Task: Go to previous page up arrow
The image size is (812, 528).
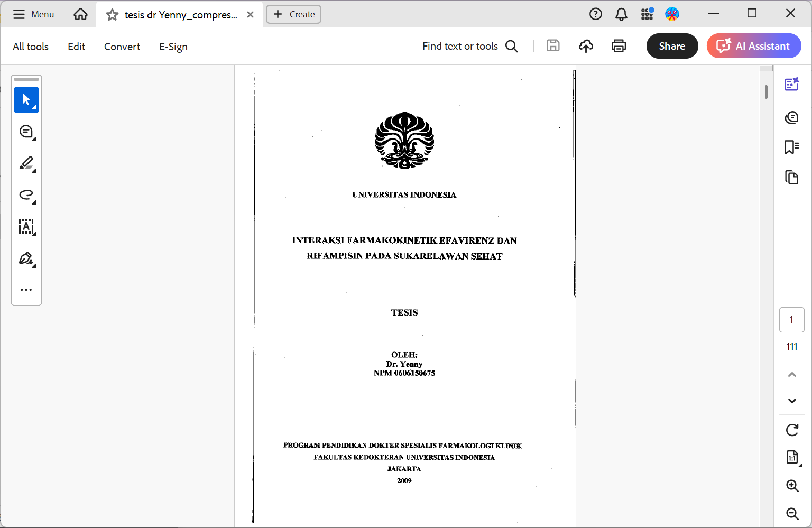Action: [x=792, y=374]
